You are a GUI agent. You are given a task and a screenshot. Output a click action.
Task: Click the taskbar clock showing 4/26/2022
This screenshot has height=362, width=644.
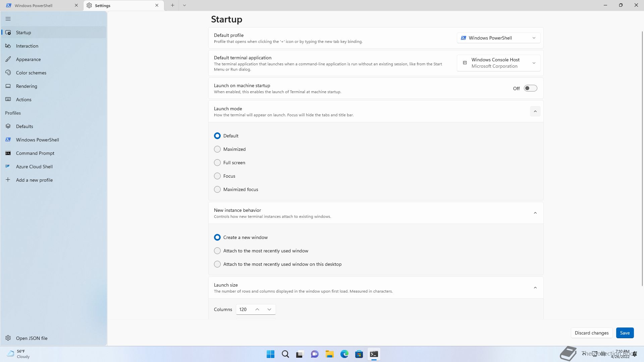click(x=620, y=354)
